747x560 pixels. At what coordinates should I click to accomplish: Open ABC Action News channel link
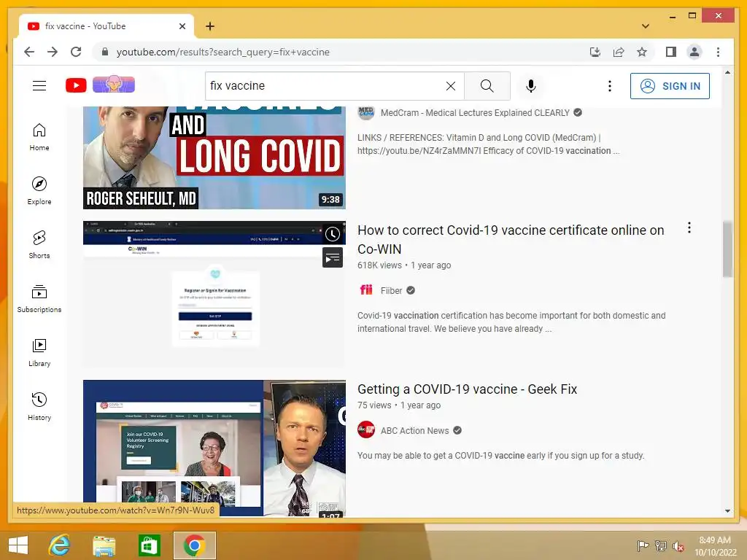(x=414, y=430)
